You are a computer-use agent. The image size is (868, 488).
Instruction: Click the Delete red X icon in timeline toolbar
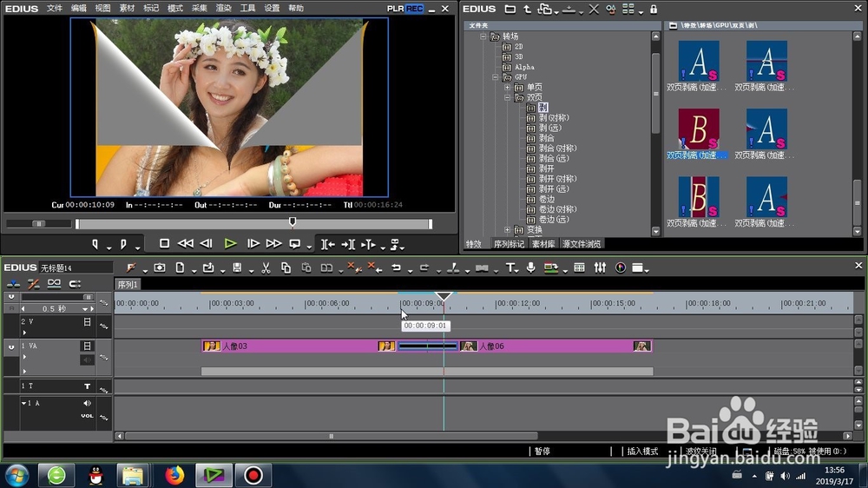click(353, 267)
